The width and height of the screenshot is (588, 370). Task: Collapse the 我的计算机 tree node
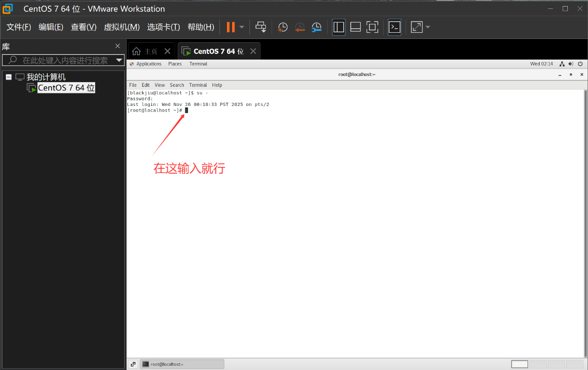coord(8,76)
